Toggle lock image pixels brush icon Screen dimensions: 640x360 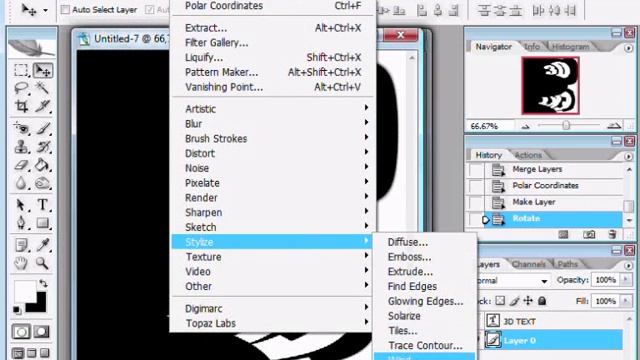(514, 301)
